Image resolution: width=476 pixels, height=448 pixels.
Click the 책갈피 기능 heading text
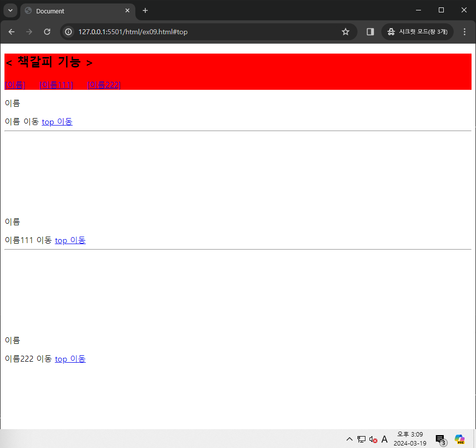pyautogui.click(x=49, y=62)
